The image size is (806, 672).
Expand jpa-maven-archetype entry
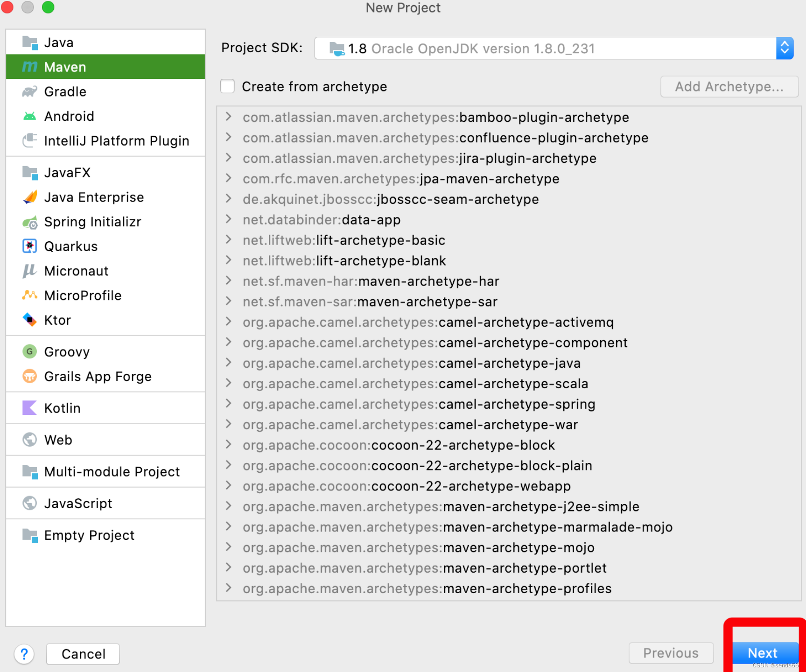tap(229, 178)
